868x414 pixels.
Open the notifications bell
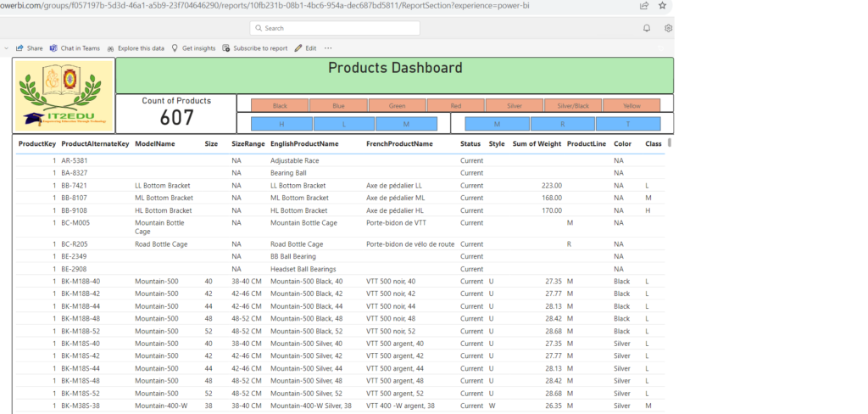pos(647,28)
